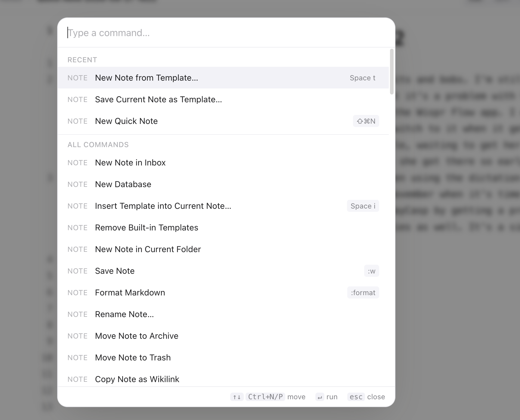Click the 'Space i' shortcut badge
Viewport: 520px width, 420px height.
tap(363, 206)
